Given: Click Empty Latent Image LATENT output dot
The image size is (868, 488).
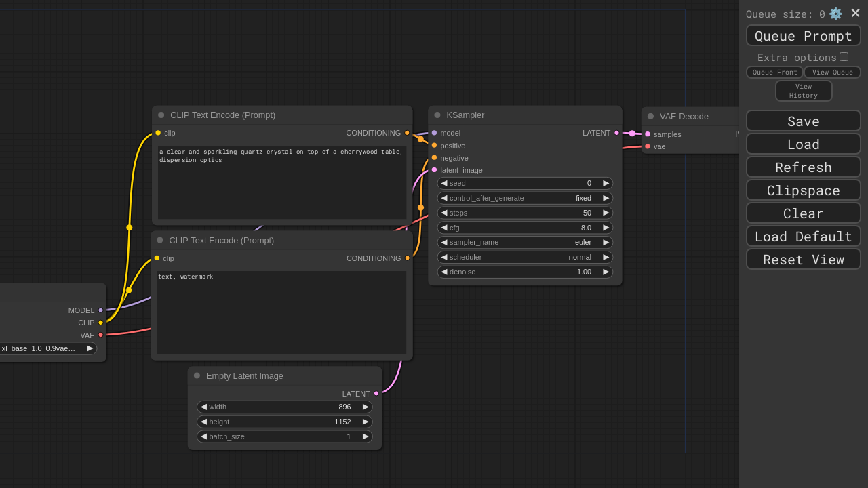Looking at the screenshot, I should pyautogui.click(x=376, y=394).
